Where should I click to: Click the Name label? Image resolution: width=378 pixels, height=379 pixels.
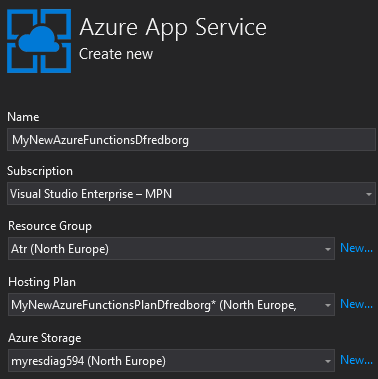click(23, 117)
